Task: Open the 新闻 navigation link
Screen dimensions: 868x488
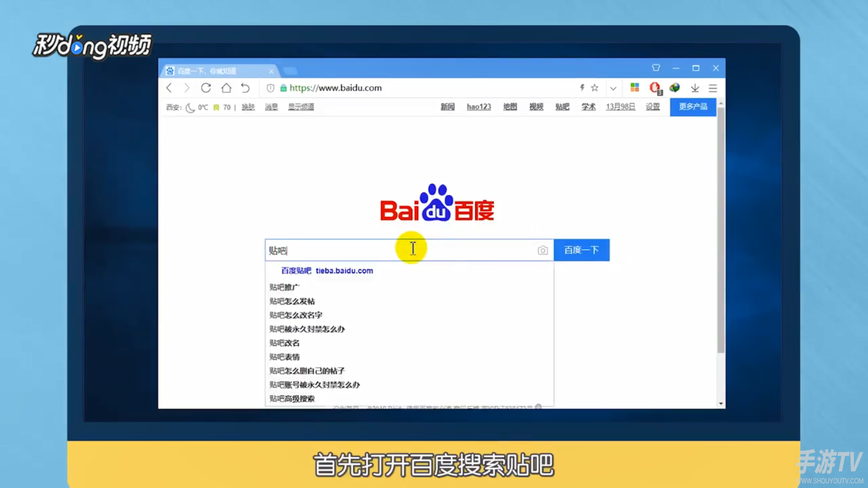Action: (448, 107)
